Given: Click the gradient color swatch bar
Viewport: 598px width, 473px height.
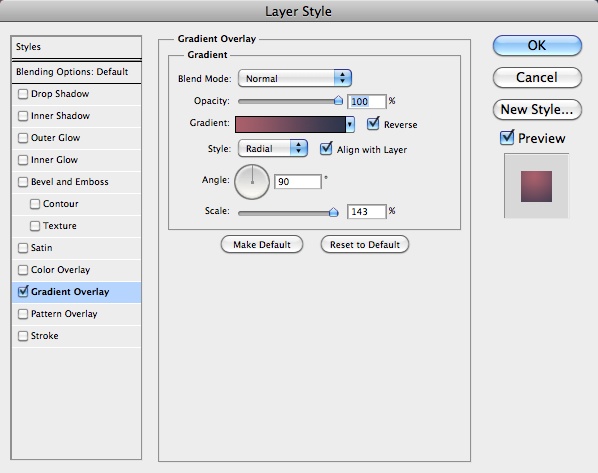Looking at the screenshot, I should click(290, 125).
